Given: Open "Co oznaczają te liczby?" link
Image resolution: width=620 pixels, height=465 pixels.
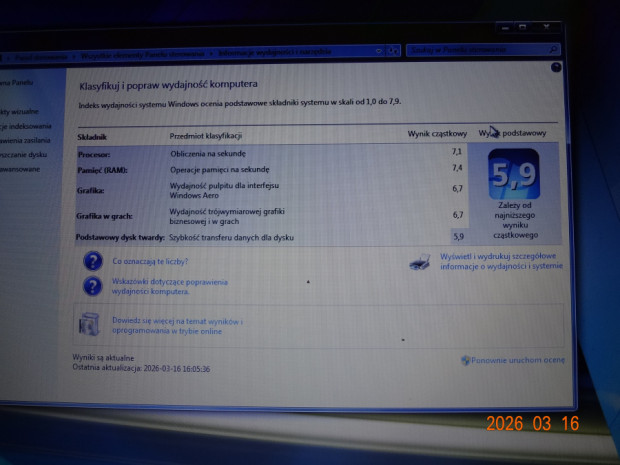Looking at the screenshot, I should tap(149, 260).
